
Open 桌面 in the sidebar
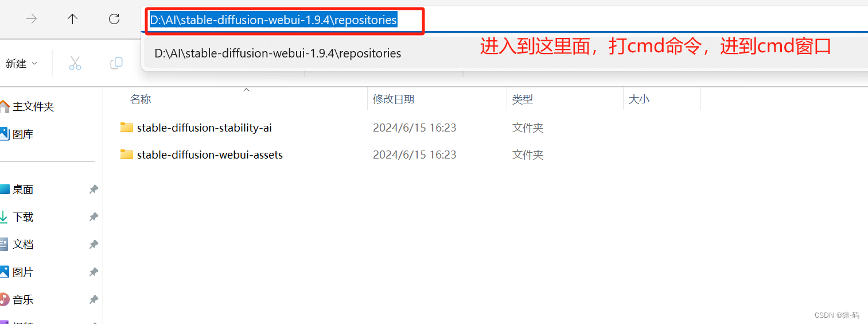[x=23, y=190]
